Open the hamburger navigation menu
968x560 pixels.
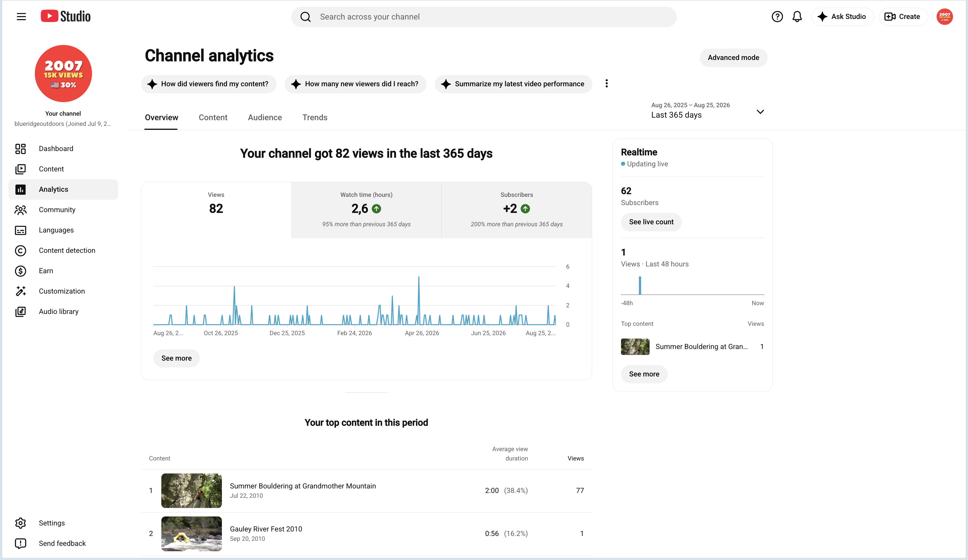pyautogui.click(x=21, y=16)
